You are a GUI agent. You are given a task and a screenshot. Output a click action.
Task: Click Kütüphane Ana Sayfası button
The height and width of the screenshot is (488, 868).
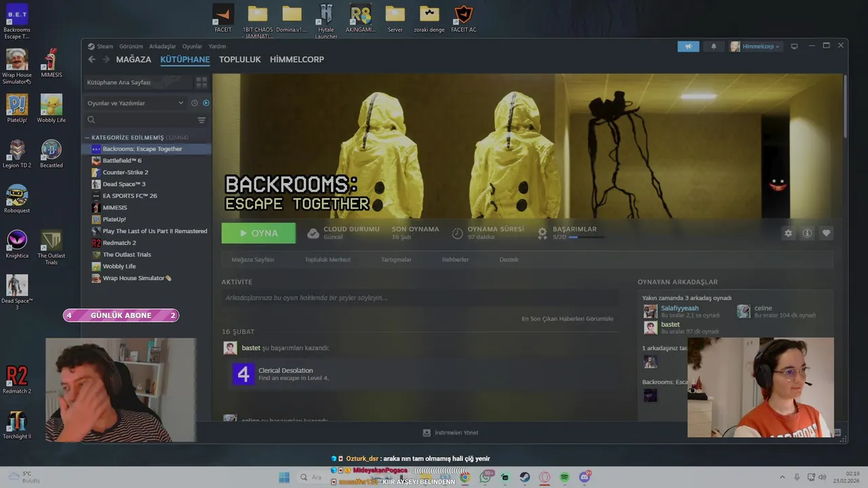(x=138, y=82)
